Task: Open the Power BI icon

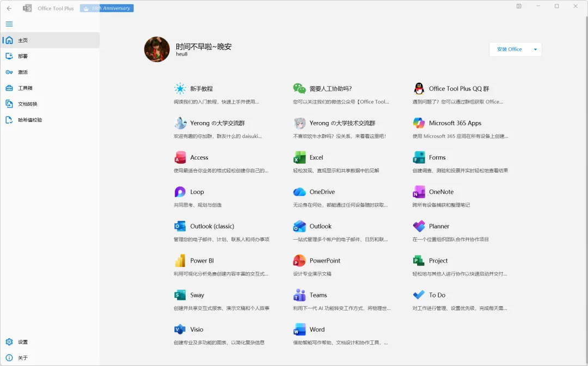Action: pos(180,261)
